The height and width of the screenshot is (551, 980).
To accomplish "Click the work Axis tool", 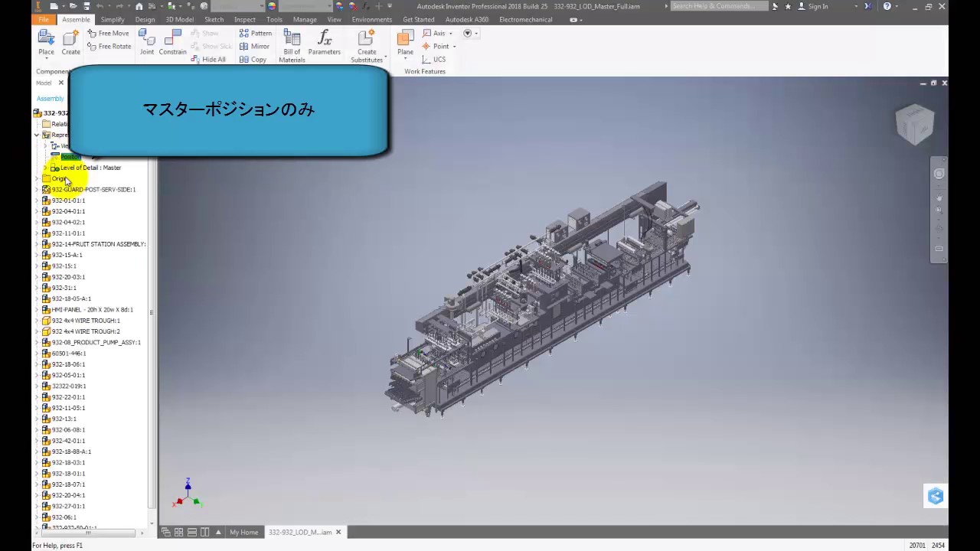I will click(x=433, y=33).
